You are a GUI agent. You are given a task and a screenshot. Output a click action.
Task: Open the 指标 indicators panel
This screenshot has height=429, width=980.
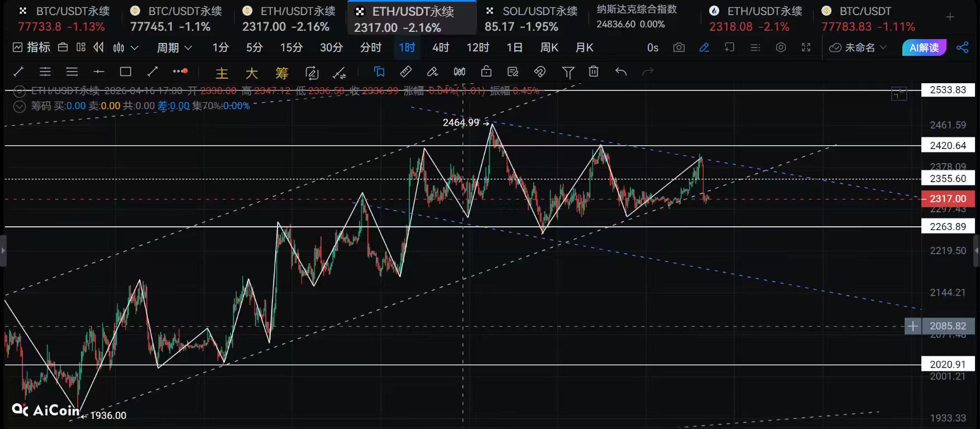click(32, 47)
